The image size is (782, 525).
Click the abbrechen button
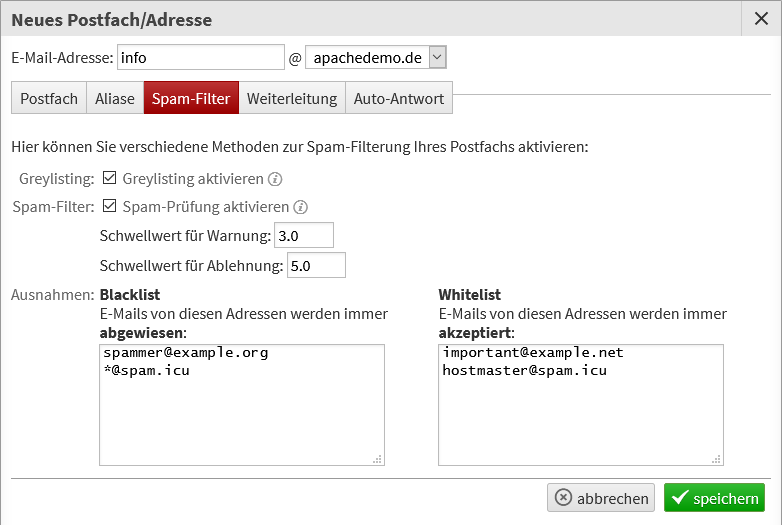pyautogui.click(x=601, y=498)
